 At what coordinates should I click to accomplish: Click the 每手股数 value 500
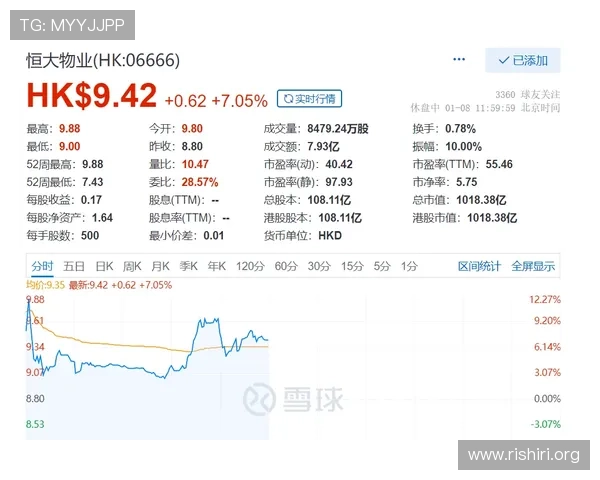click(90, 235)
